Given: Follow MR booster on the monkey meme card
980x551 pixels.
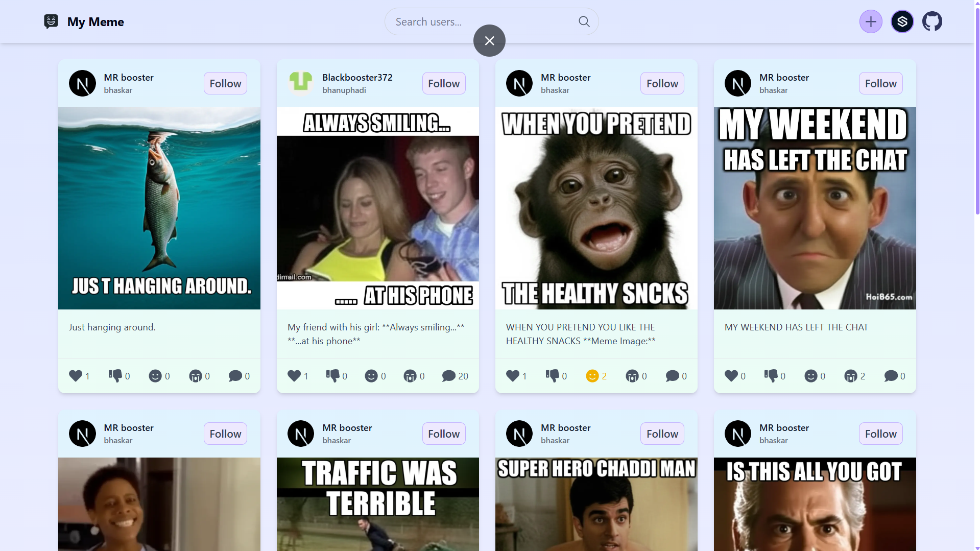Looking at the screenshot, I should point(662,83).
